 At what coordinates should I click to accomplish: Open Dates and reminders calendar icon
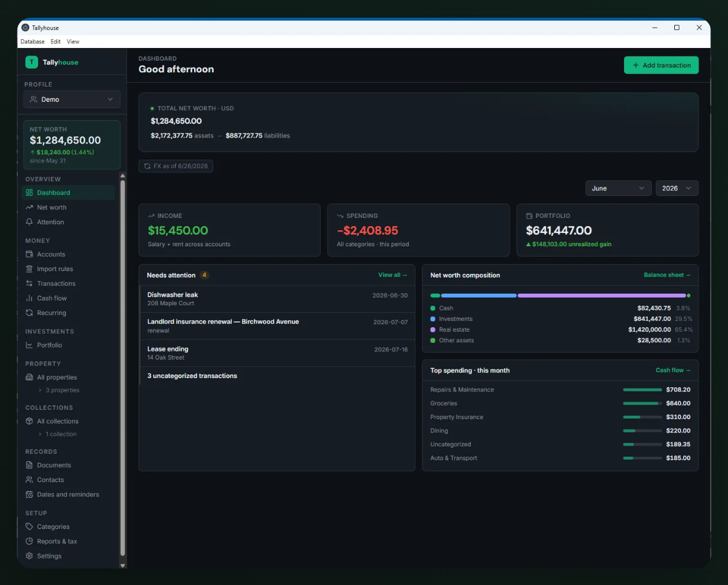point(29,495)
